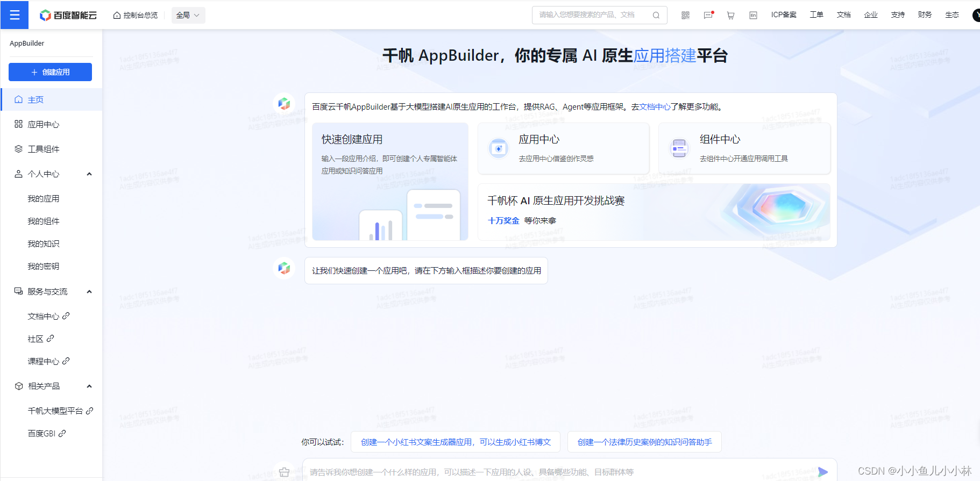Open the 快速创建应用 card

390,181
